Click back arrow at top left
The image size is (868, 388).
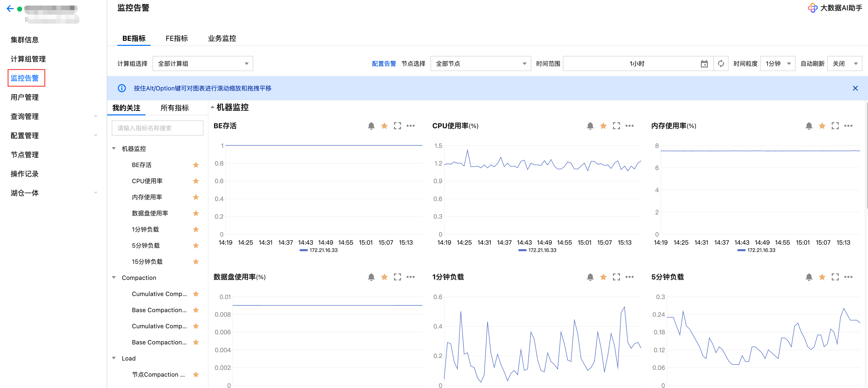click(x=10, y=9)
